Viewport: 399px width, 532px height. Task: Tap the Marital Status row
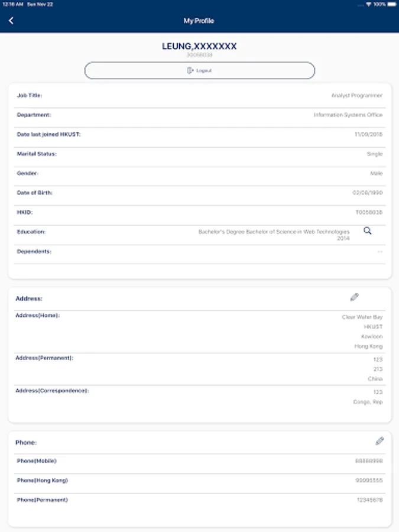pos(200,154)
